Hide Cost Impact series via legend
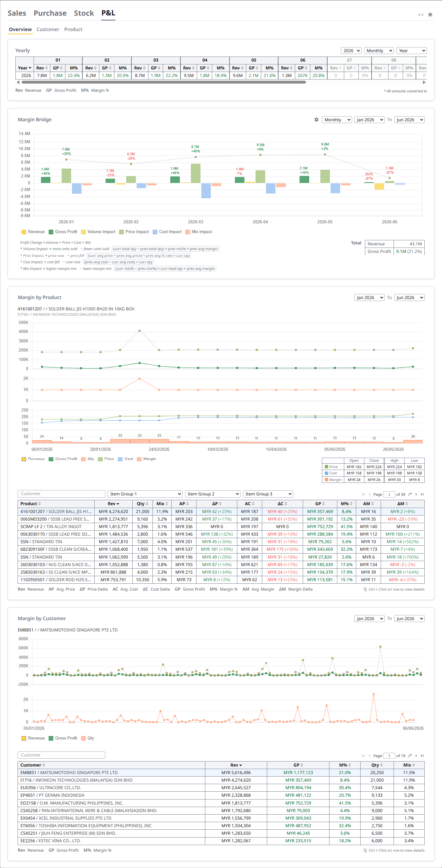This screenshot has width=442, height=868. (167, 232)
